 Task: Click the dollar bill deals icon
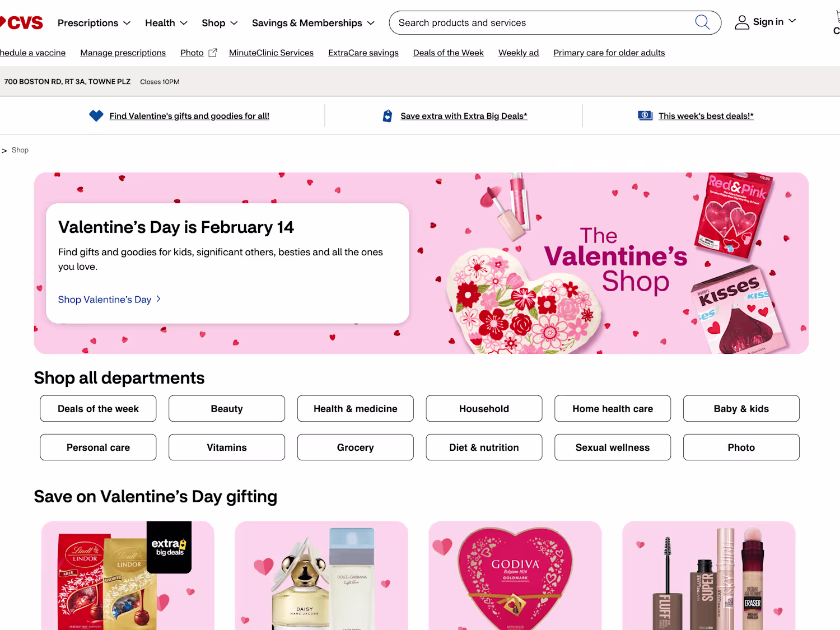(x=645, y=115)
